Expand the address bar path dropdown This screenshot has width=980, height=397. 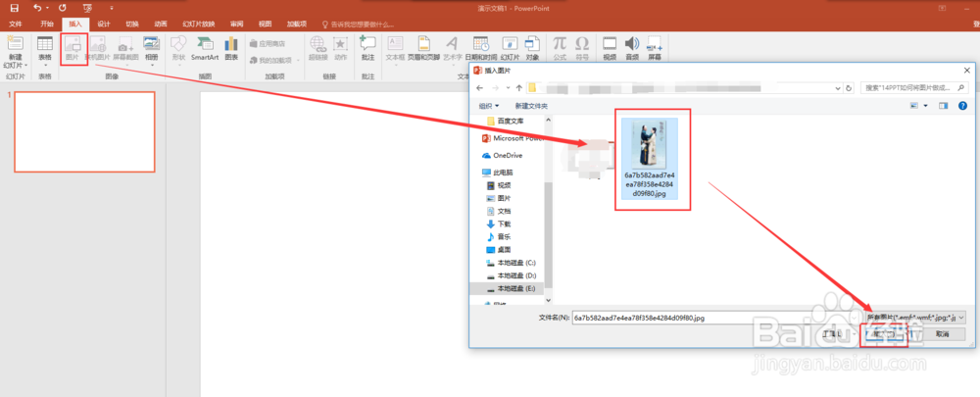pyautogui.click(x=838, y=88)
